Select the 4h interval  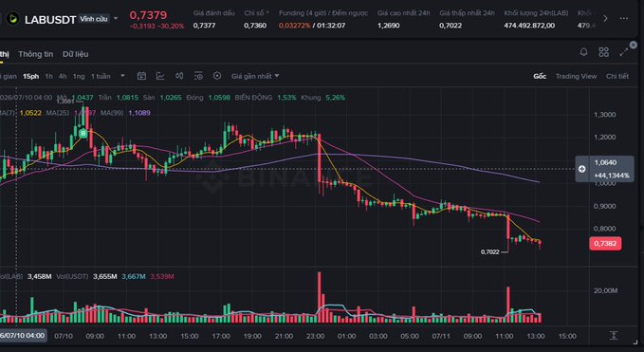click(x=63, y=77)
